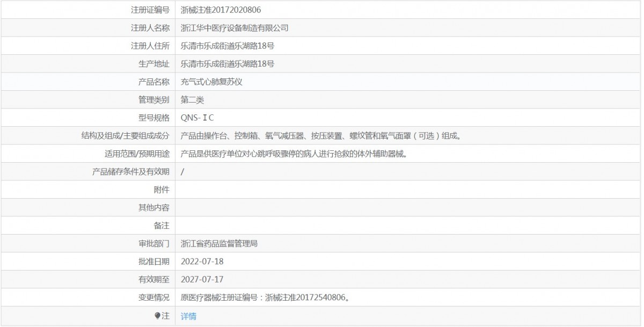Click the slash value for 产品储存条件及有效期
Viewport: 644px width, 327px height.
tap(183, 172)
